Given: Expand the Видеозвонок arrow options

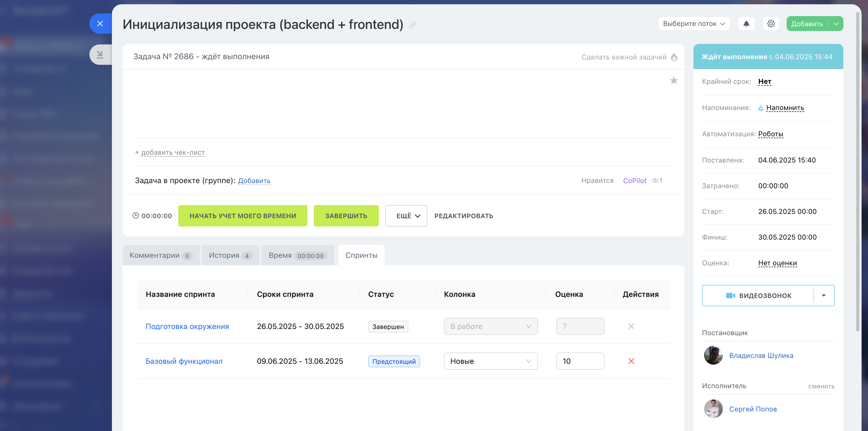Looking at the screenshot, I should pyautogui.click(x=824, y=296).
